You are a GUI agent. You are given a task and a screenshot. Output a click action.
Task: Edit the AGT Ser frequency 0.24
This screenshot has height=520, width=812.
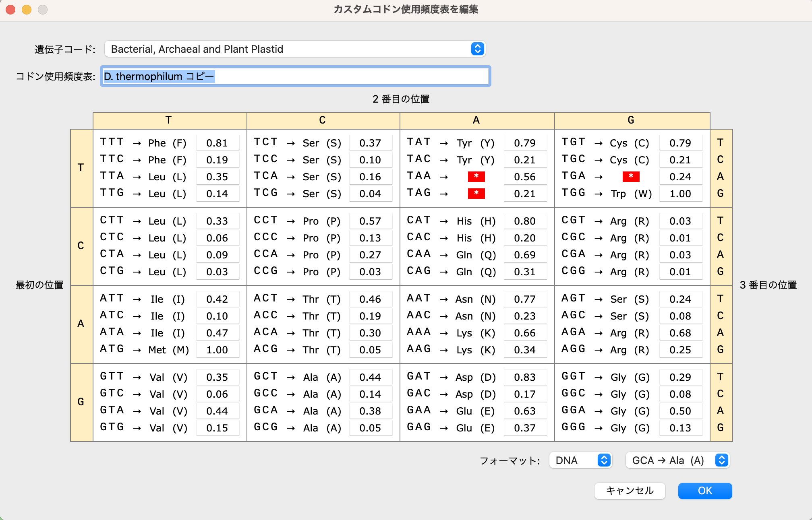681,299
